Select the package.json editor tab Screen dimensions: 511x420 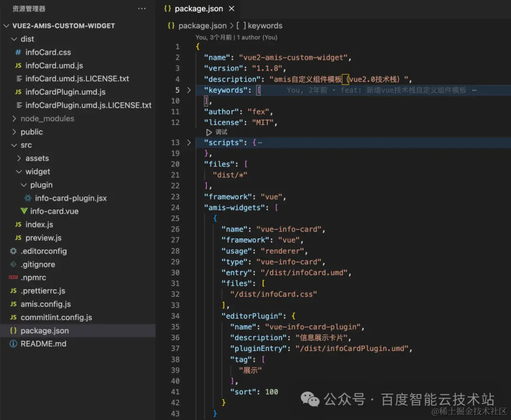coord(199,9)
